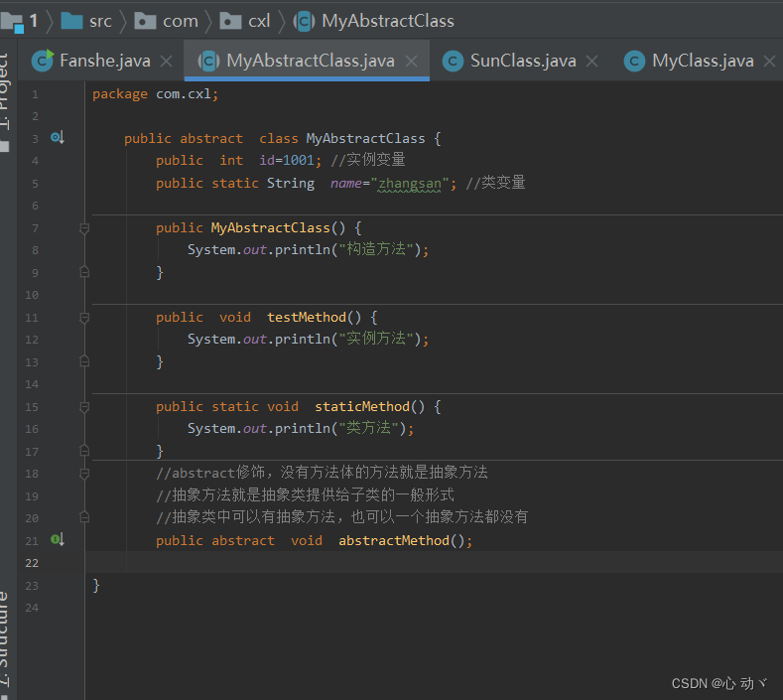Click the SunClass.java class icon
The width and height of the screenshot is (783, 700).
point(453,62)
